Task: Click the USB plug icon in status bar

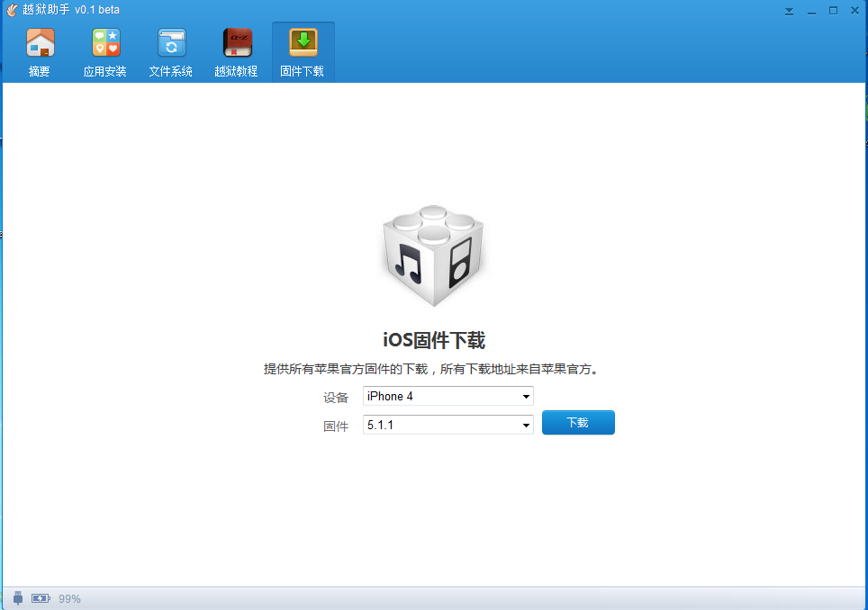Action: (18, 598)
